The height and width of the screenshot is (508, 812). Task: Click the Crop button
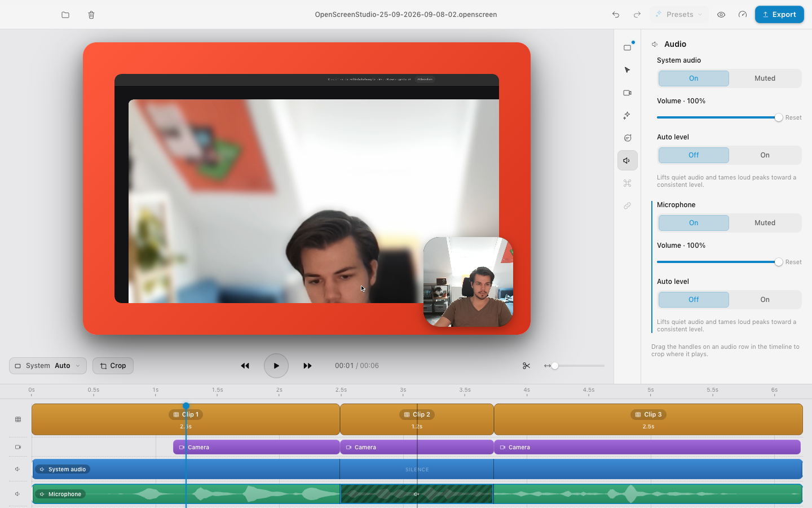[113, 366]
